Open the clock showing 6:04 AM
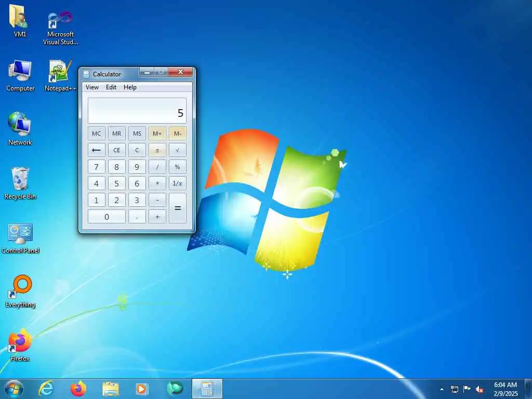The image size is (532, 399). (x=506, y=389)
